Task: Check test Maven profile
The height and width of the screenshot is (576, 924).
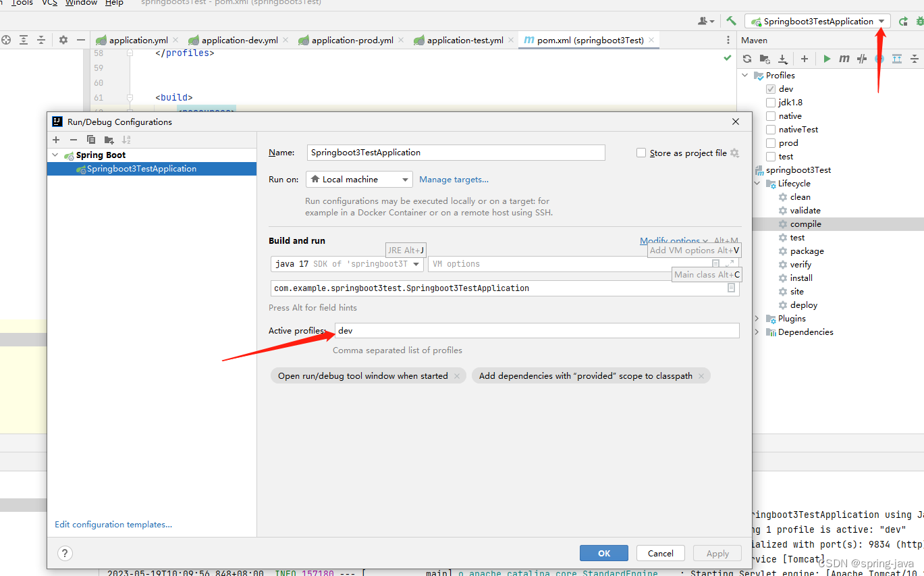Action: [x=771, y=156]
